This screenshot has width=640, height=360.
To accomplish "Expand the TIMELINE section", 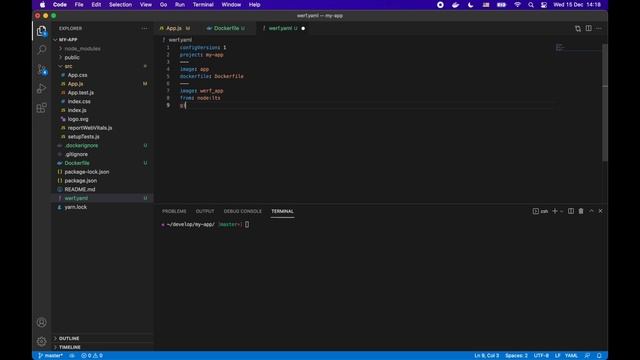I will pos(69,347).
